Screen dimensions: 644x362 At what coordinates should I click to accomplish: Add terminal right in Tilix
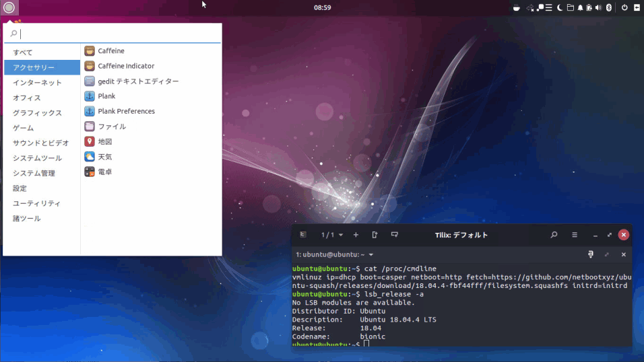375,235
